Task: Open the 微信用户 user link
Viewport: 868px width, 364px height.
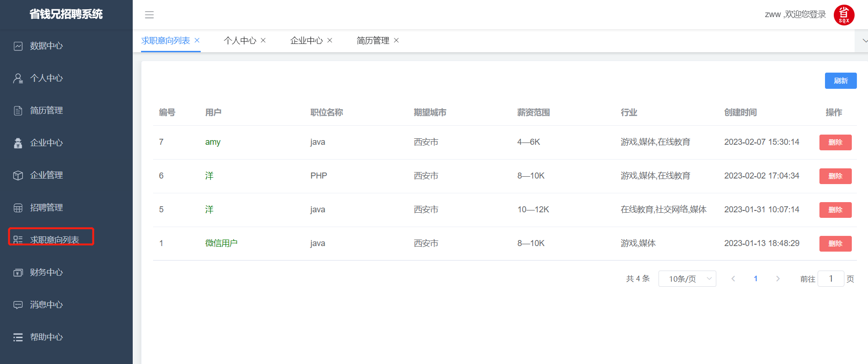Action: click(221, 243)
